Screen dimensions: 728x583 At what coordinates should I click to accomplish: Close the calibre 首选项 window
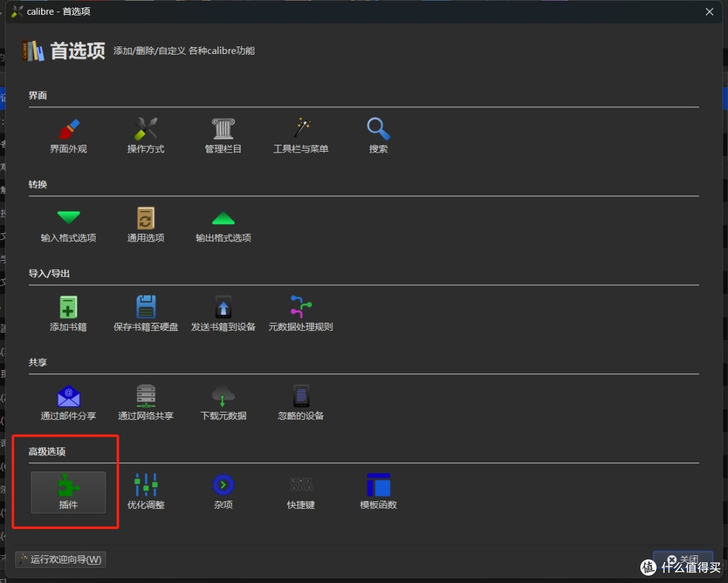coord(709,11)
